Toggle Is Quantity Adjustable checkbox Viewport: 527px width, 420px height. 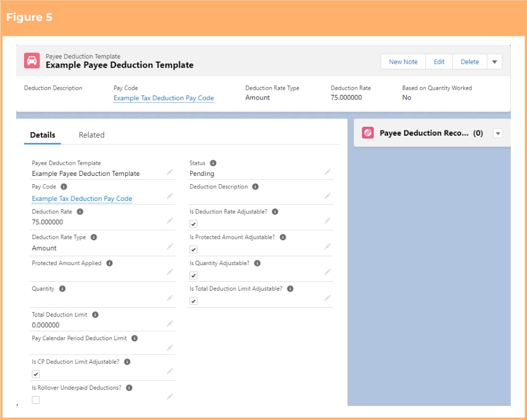(194, 275)
